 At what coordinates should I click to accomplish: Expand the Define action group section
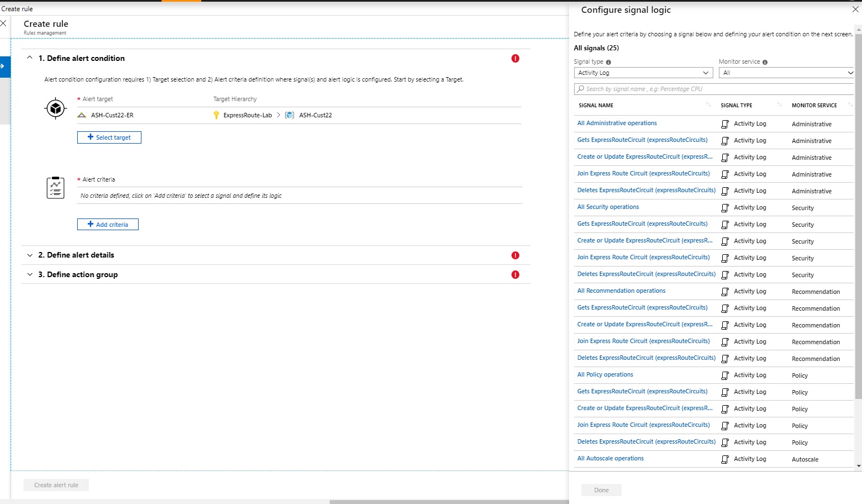30,275
